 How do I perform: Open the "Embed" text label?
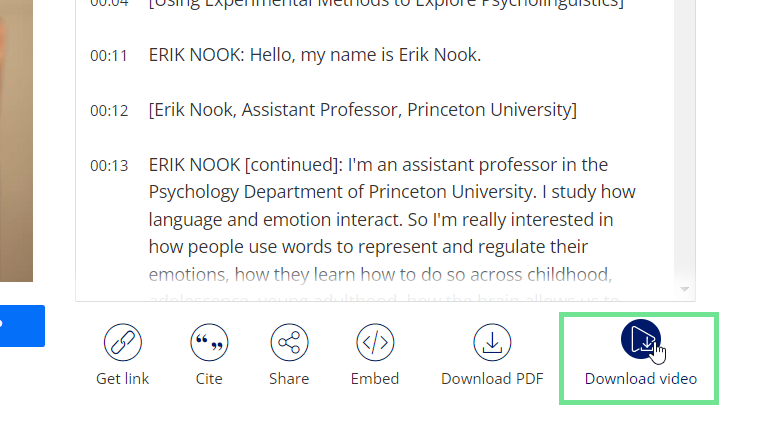[375, 379]
